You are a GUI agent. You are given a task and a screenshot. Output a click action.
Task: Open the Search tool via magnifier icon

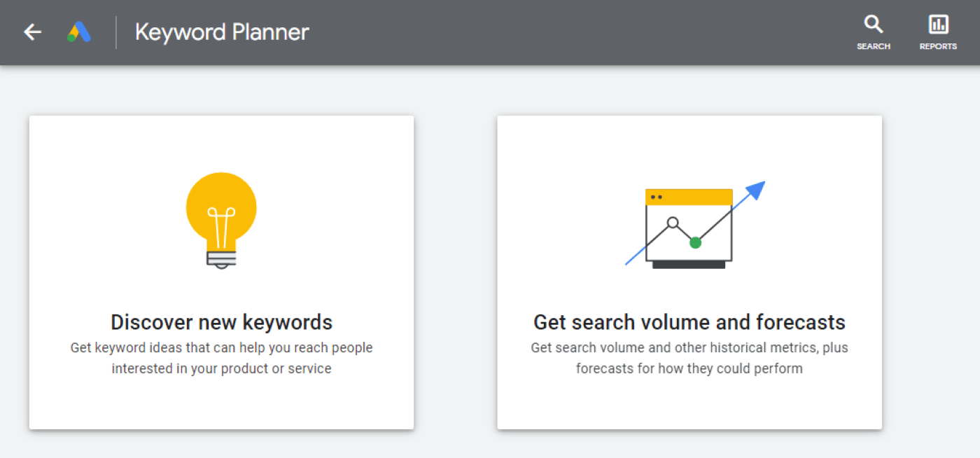click(873, 24)
